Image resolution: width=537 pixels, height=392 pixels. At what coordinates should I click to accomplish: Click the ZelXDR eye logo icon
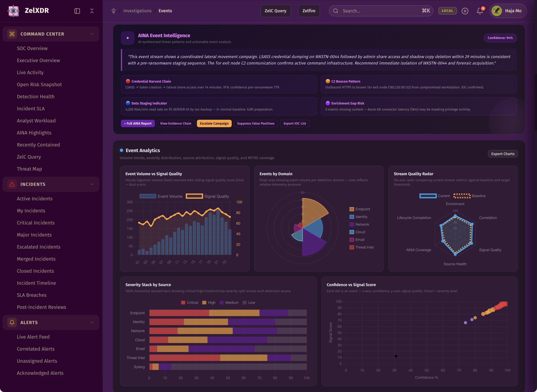click(13, 11)
